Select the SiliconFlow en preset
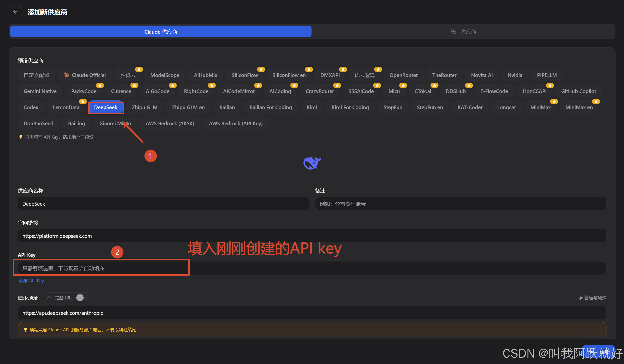This screenshot has height=364, width=624. (x=289, y=75)
